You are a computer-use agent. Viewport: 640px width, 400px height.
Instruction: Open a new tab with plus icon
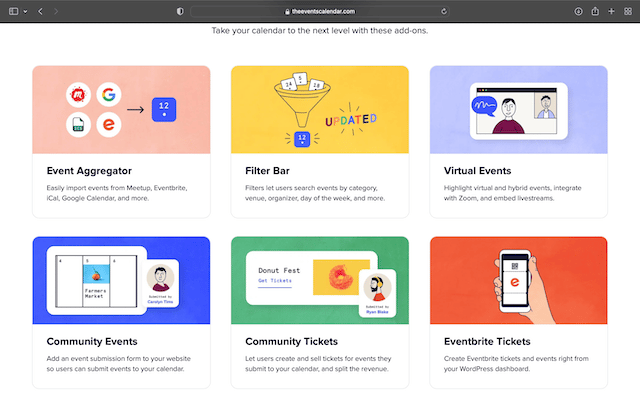611,10
